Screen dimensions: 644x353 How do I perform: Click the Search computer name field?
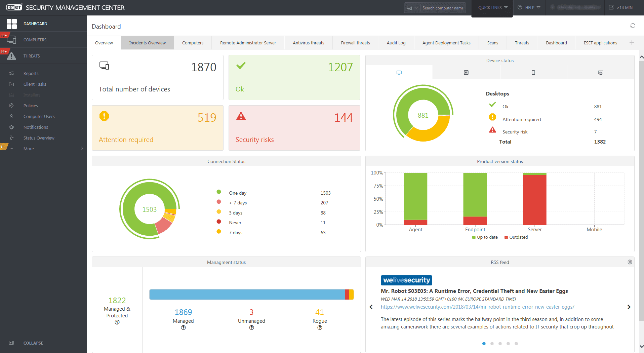click(443, 7)
